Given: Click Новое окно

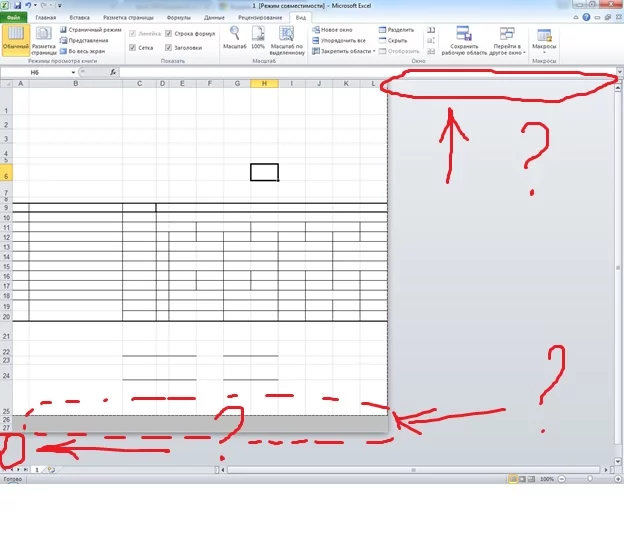Looking at the screenshot, I should coord(332,30).
